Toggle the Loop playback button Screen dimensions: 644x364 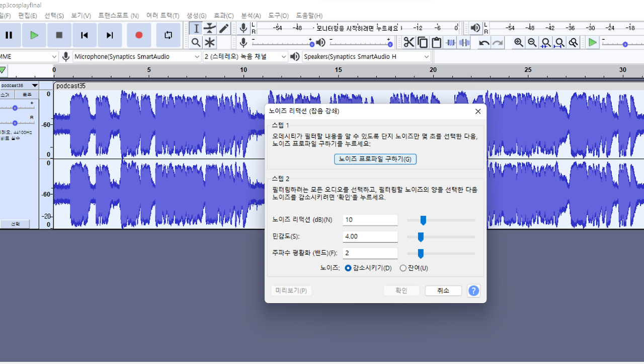click(168, 35)
